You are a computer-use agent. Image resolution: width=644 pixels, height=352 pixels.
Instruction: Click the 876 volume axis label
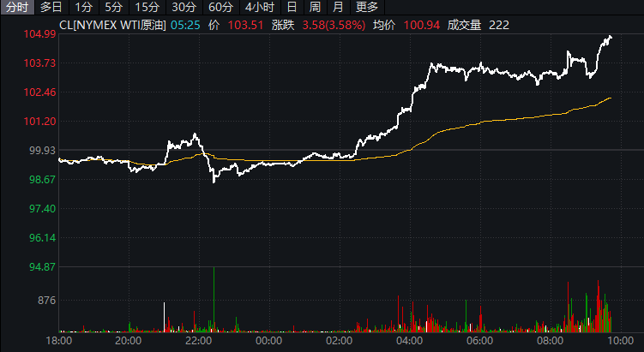coord(46,301)
